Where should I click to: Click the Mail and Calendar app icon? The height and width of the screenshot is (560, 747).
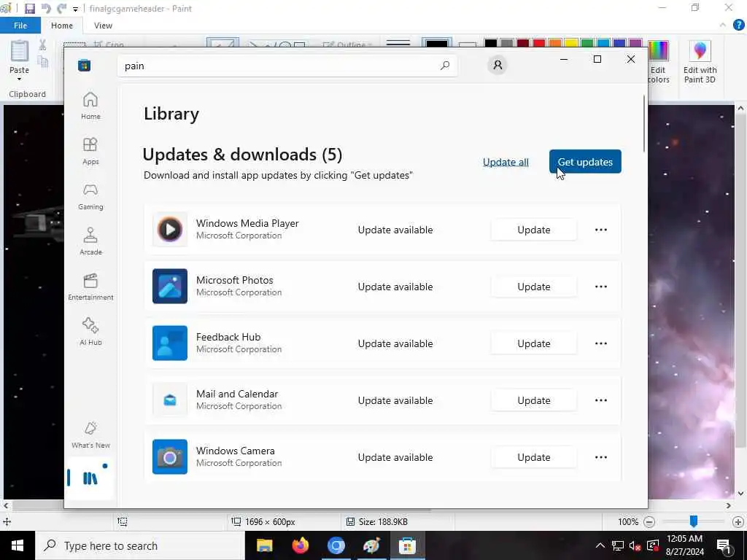point(170,400)
